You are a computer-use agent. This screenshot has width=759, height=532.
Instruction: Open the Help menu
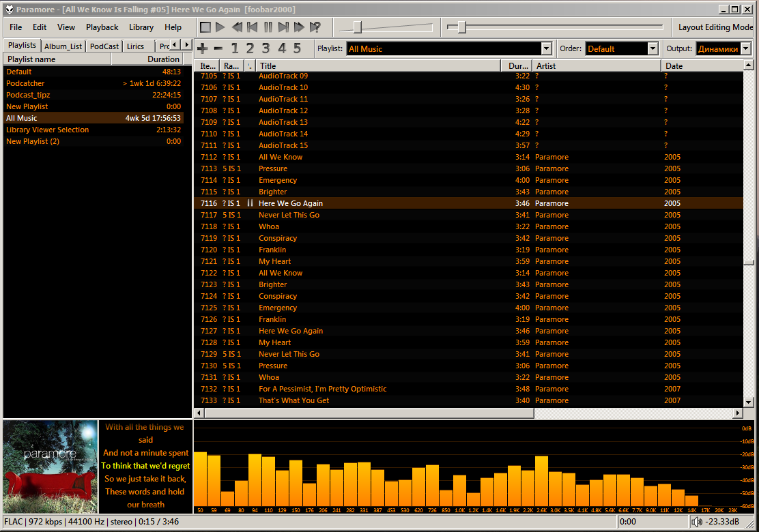(173, 27)
